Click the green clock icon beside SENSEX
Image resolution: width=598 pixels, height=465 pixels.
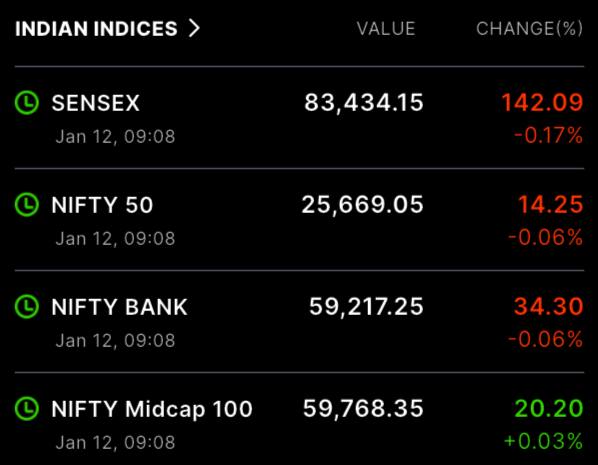pyautogui.click(x=27, y=103)
